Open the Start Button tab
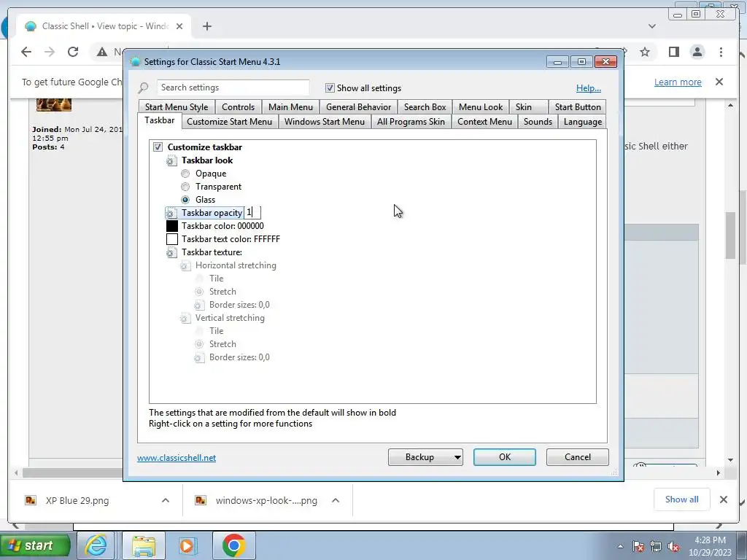The width and height of the screenshot is (747, 560). (578, 107)
